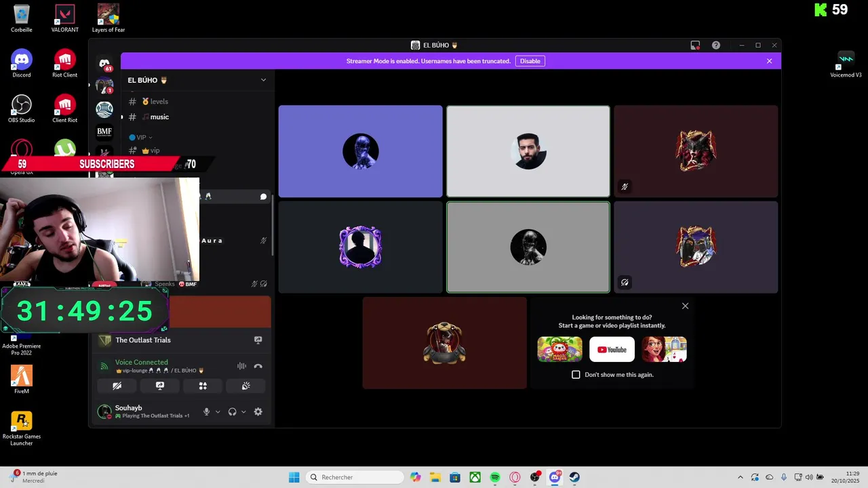This screenshot has width=868, height=488.
Task: Launch the card game activity thumbnail
Action: [x=665, y=350]
